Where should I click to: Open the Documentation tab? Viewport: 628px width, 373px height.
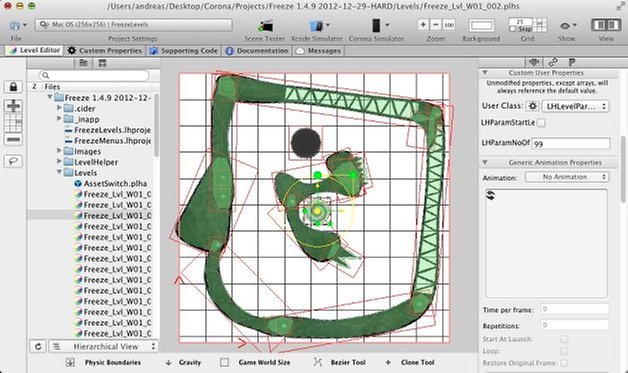[x=257, y=51]
